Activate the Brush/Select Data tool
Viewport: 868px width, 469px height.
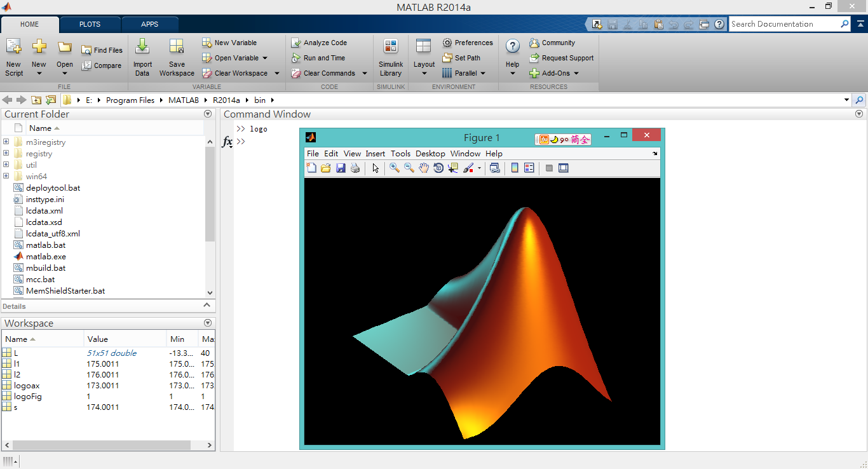(x=468, y=168)
